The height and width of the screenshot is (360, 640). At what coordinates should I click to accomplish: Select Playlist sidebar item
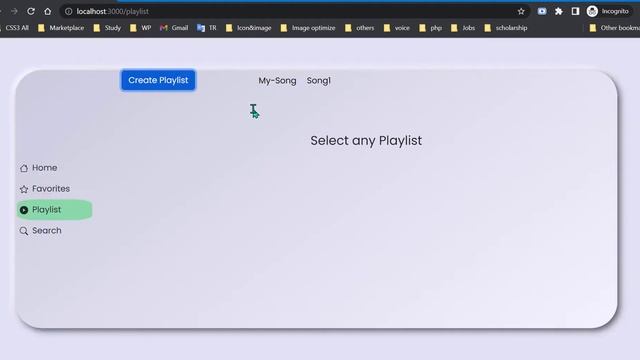(x=54, y=210)
